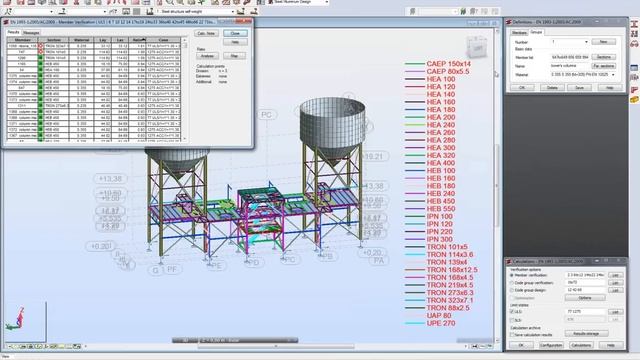
Task: Select Code group design radio button
Action: (512, 290)
